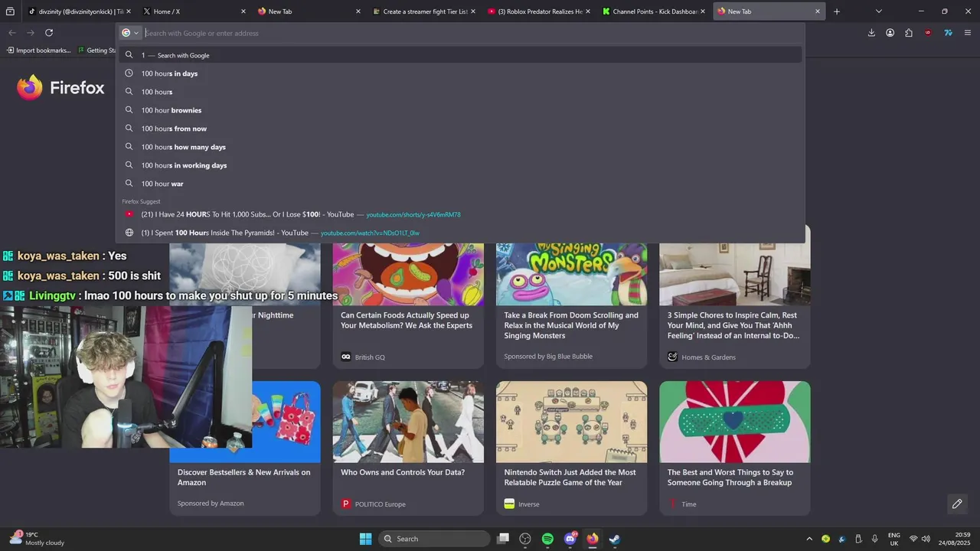The image size is (980, 551).
Task: Expand the list all tabs chevron
Action: pyautogui.click(x=878, y=11)
